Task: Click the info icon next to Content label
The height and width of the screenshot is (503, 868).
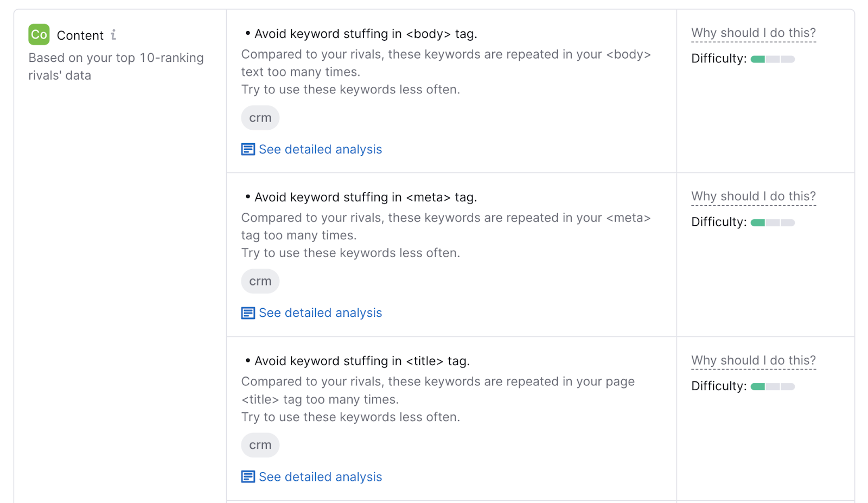Action: click(x=113, y=35)
